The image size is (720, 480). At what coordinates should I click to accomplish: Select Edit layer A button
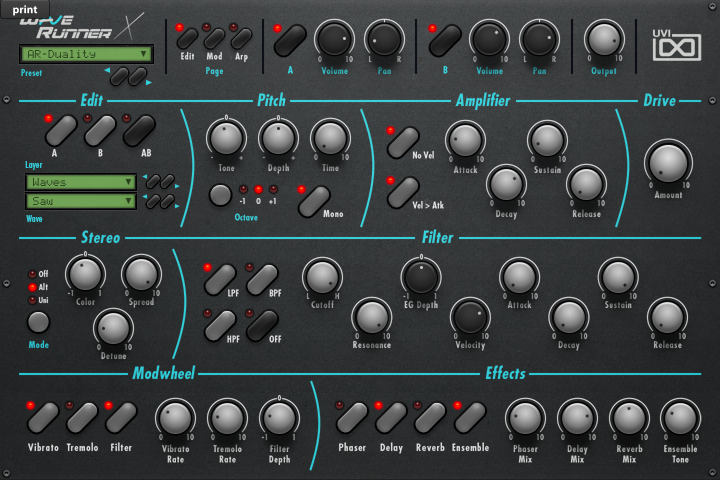[61, 131]
